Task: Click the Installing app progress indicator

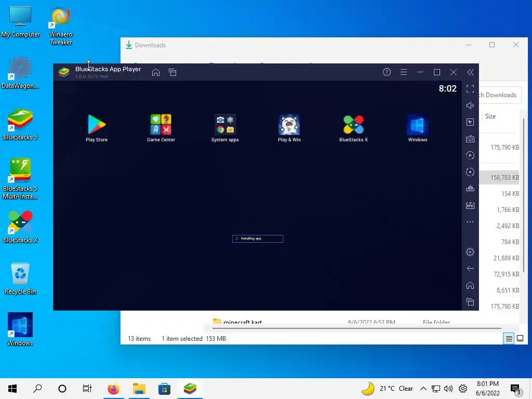Action: click(258, 238)
